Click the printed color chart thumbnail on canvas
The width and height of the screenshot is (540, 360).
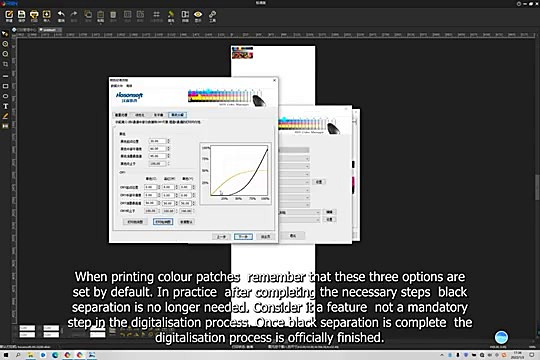pyautogui.click(x=242, y=52)
